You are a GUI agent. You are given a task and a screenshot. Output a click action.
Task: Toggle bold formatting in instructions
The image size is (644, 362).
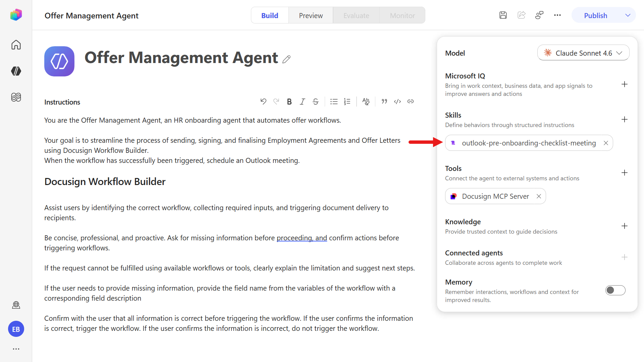(x=289, y=102)
